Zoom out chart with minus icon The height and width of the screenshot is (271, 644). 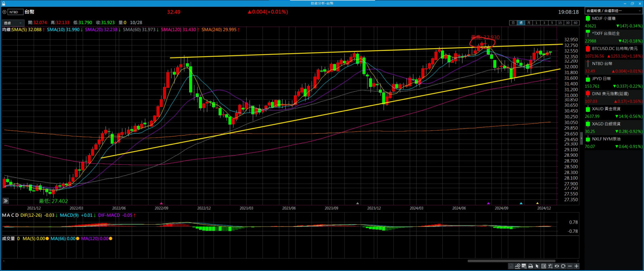(570, 266)
